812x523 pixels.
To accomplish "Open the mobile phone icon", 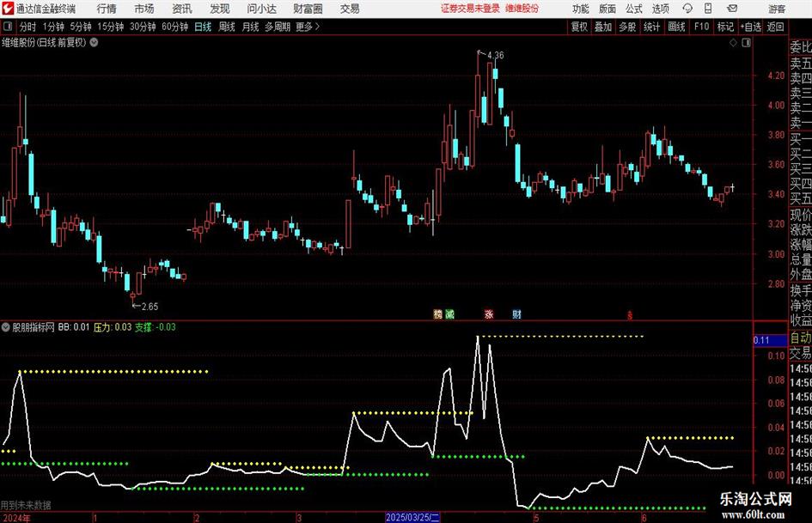I will coord(708,9).
